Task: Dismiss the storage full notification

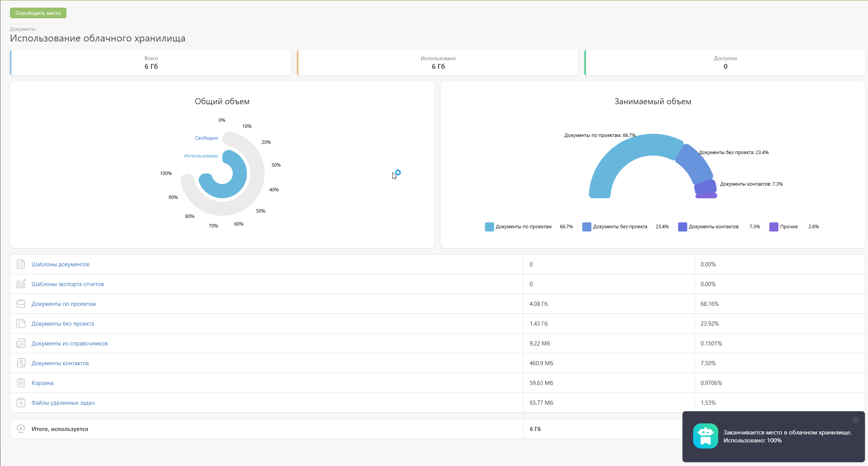Action: 855,420
